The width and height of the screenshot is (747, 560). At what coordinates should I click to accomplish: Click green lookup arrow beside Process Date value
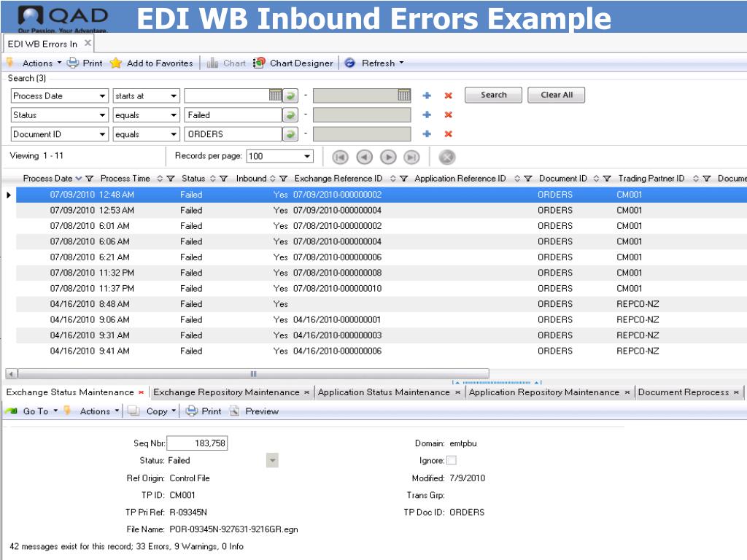tap(290, 96)
